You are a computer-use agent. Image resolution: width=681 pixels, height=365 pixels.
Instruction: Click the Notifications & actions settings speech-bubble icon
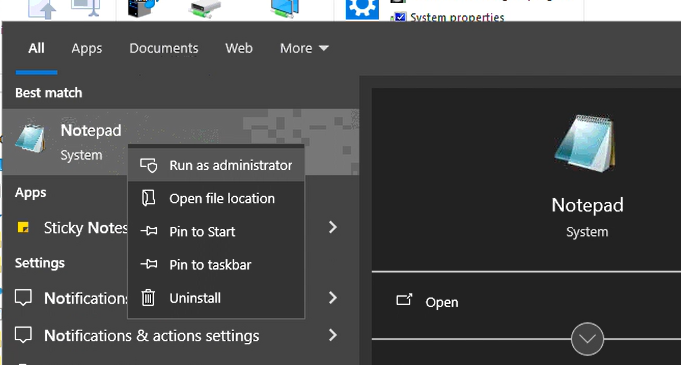tap(23, 335)
